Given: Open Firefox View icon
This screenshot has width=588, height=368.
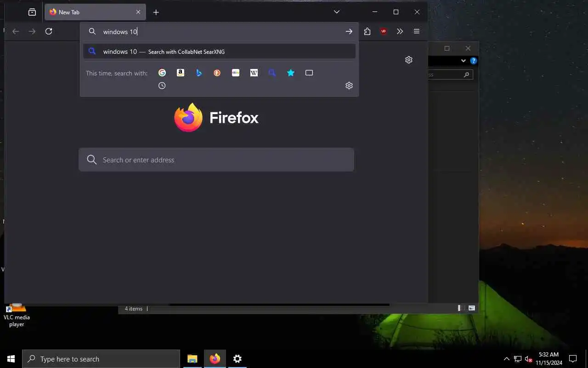Looking at the screenshot, I should click(32, 12).
